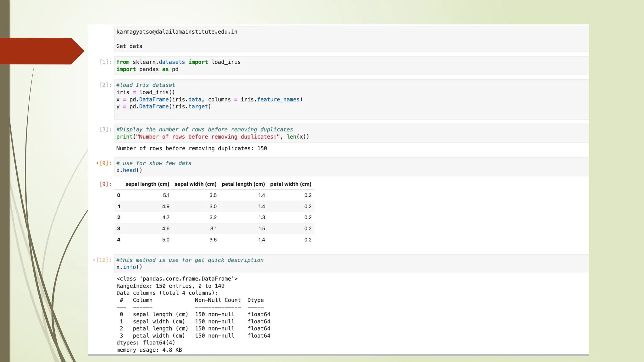Click output prompt [9] beside the table
The height and width of the screenshot is (362, 644).
tap(105, 184)
